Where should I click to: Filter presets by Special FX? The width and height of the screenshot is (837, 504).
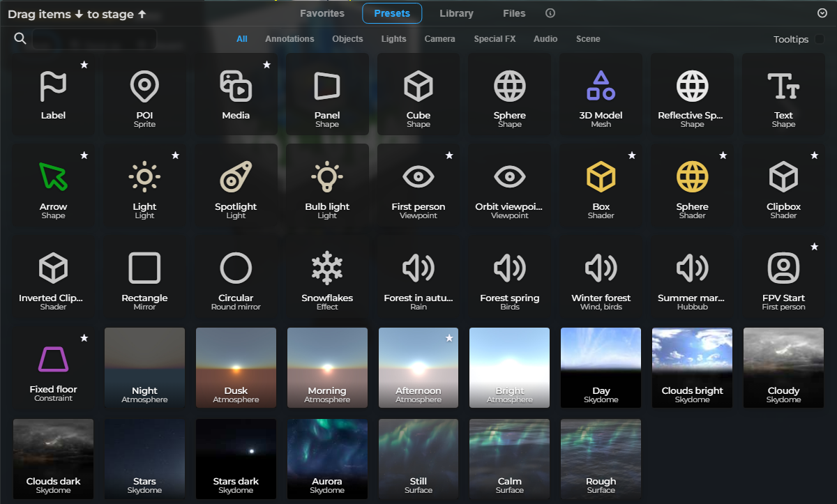click(x=495, y=39)
